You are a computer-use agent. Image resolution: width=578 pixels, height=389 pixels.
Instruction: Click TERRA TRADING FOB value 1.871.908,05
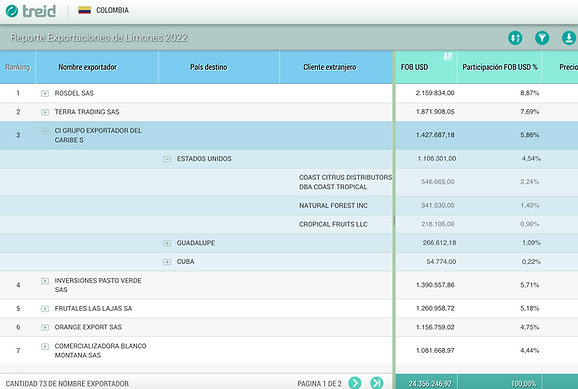pos(435,112)
